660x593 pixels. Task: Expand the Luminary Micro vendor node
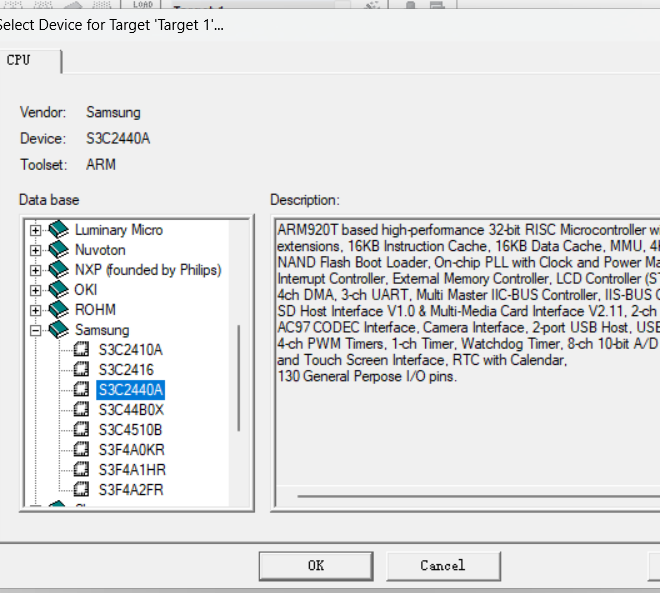[35, 230]
